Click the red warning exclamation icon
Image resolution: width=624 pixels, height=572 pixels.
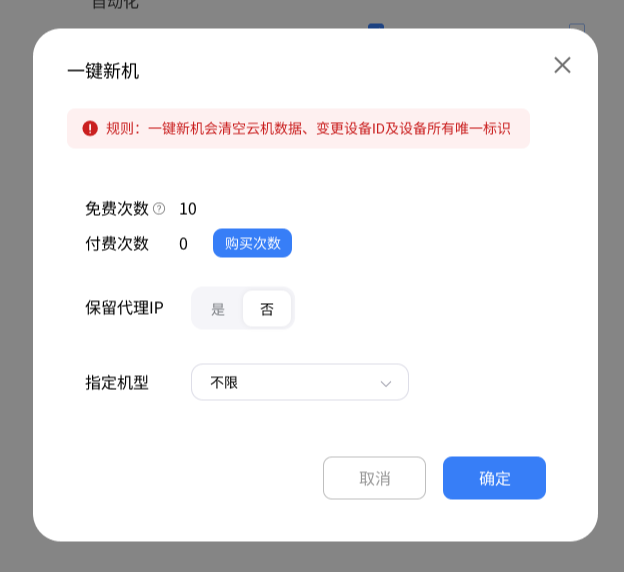pos(90,128)
